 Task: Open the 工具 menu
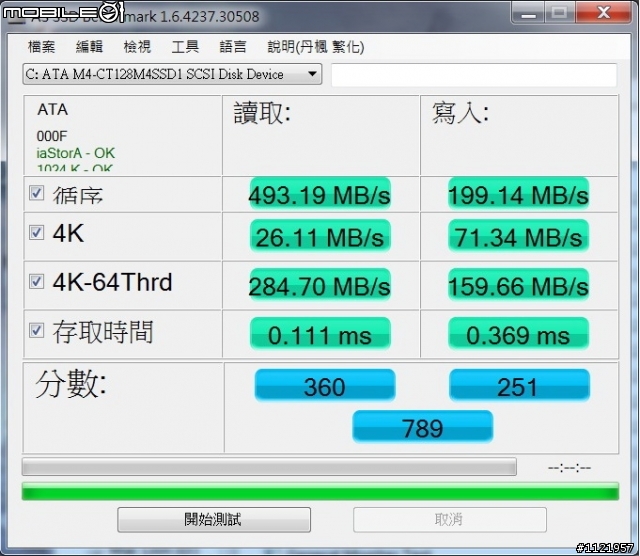tap(185, 47)
